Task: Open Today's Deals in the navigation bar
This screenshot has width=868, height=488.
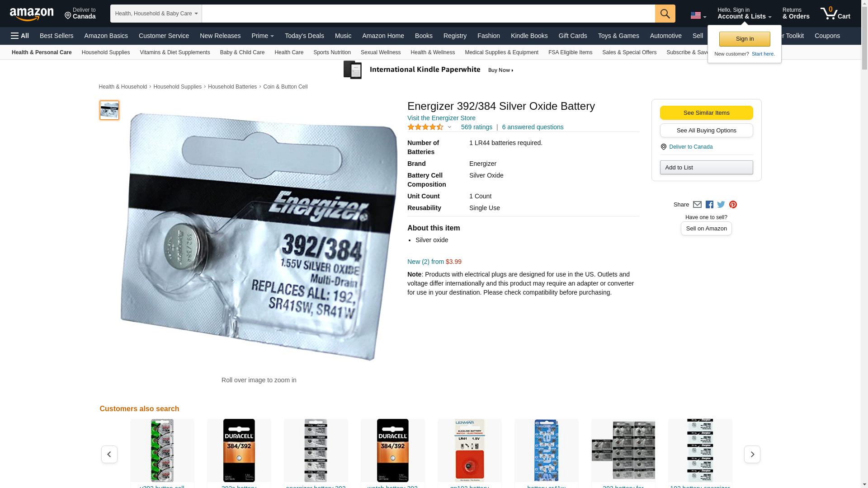Action: (x=304, y=36)
